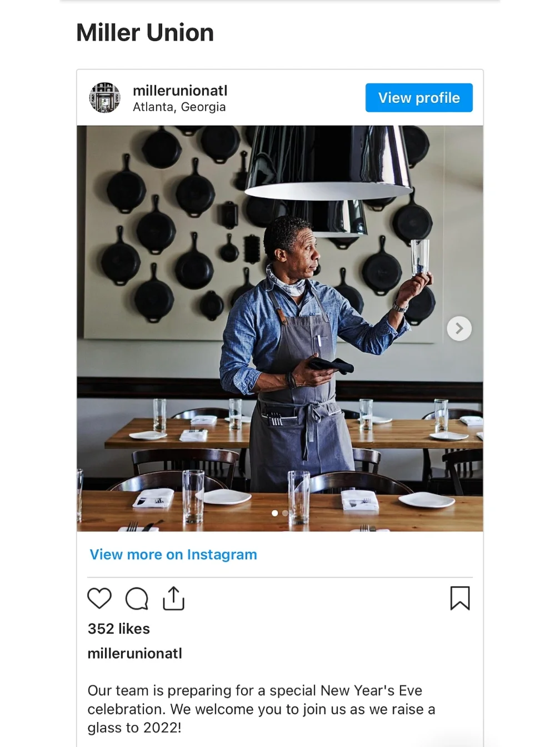Click the restaurant photo in the post
The image size is (560, 747).
pyautogui.click(x=280, y=328)
